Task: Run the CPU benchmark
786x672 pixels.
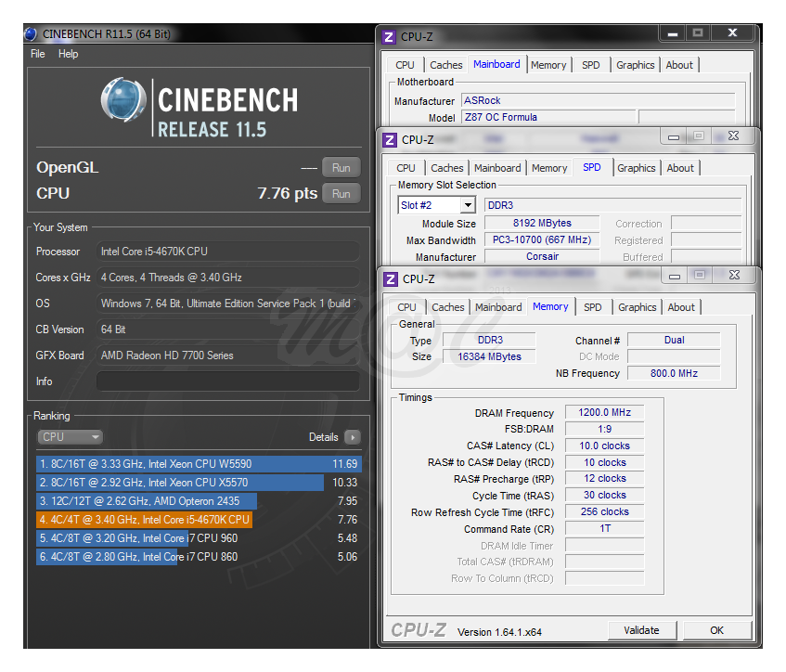Action: click(341, 193)
